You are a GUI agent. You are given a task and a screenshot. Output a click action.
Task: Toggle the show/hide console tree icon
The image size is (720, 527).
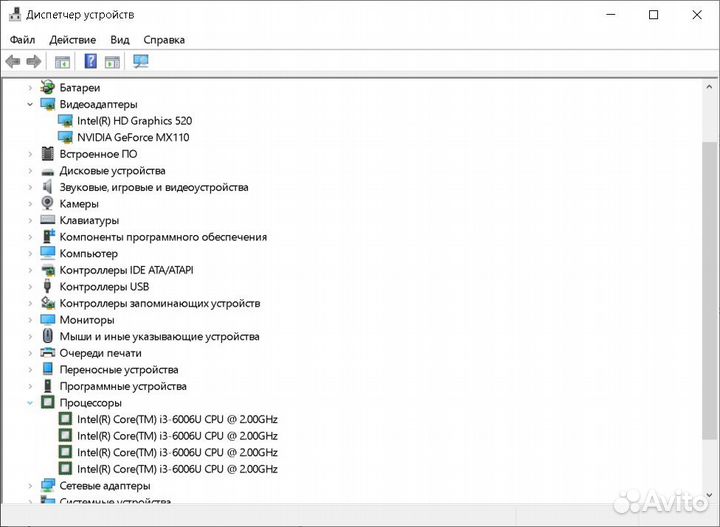click(x=62, y=62)
